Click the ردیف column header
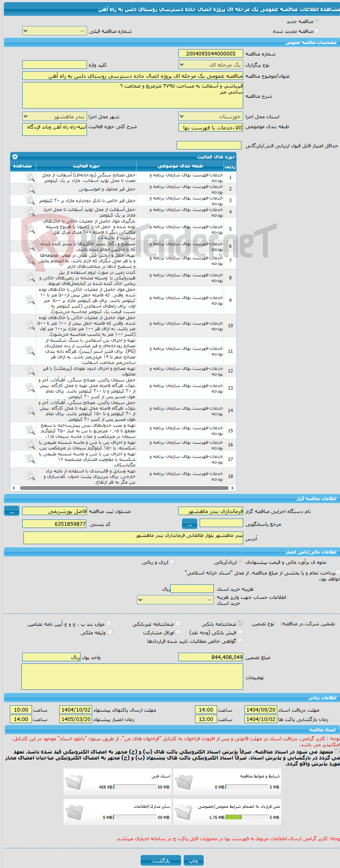The height and width of the screenshot is (868, 340). tap(230, 166)
